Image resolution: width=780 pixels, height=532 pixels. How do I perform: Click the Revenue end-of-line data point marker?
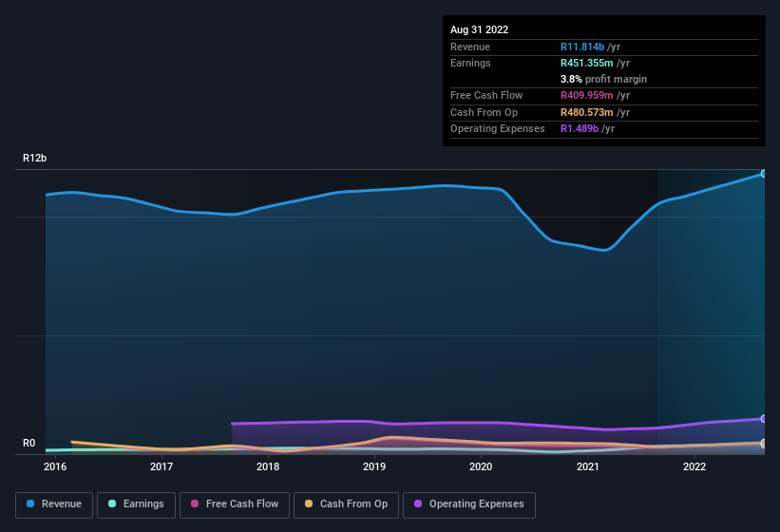tap(763, 174)
